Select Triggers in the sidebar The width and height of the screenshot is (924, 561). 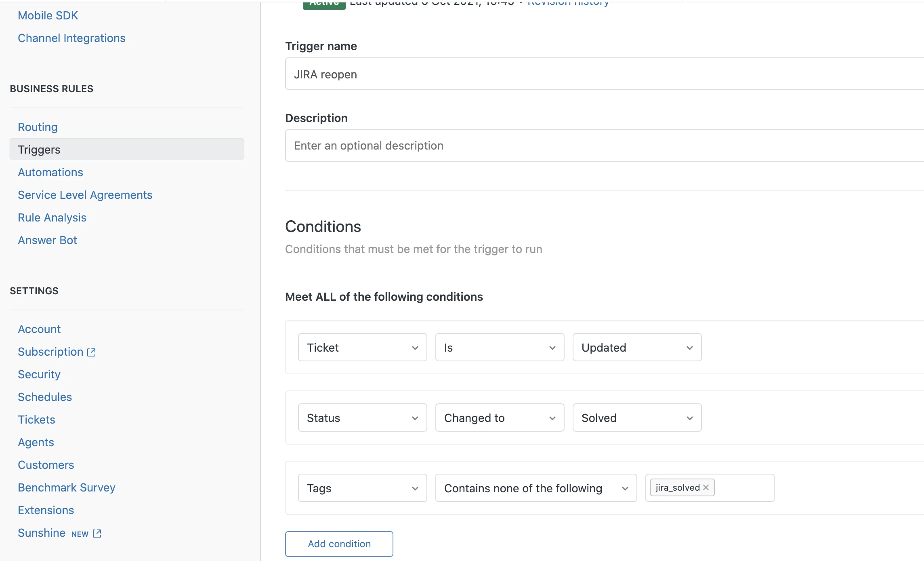click(x=39, y=150)
